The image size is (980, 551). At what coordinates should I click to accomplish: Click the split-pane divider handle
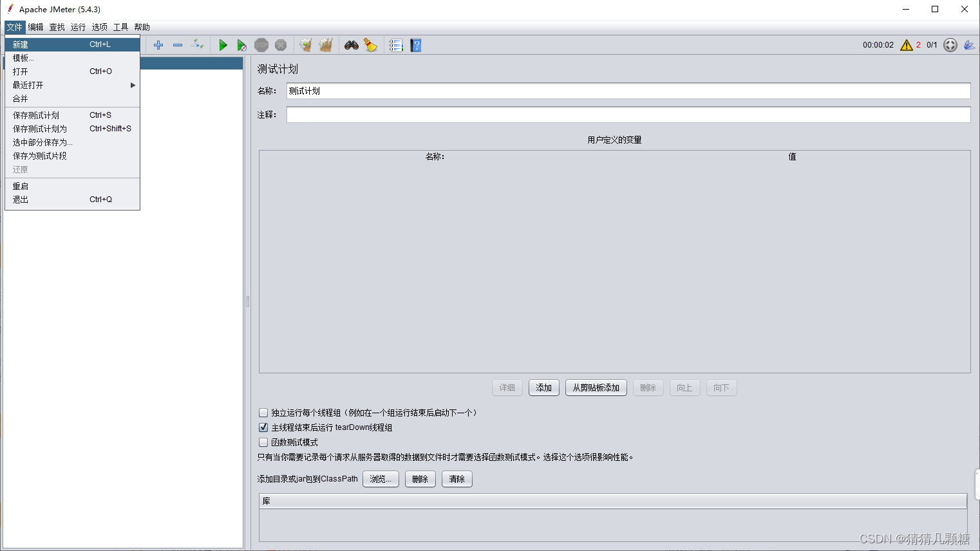point(248,301)
